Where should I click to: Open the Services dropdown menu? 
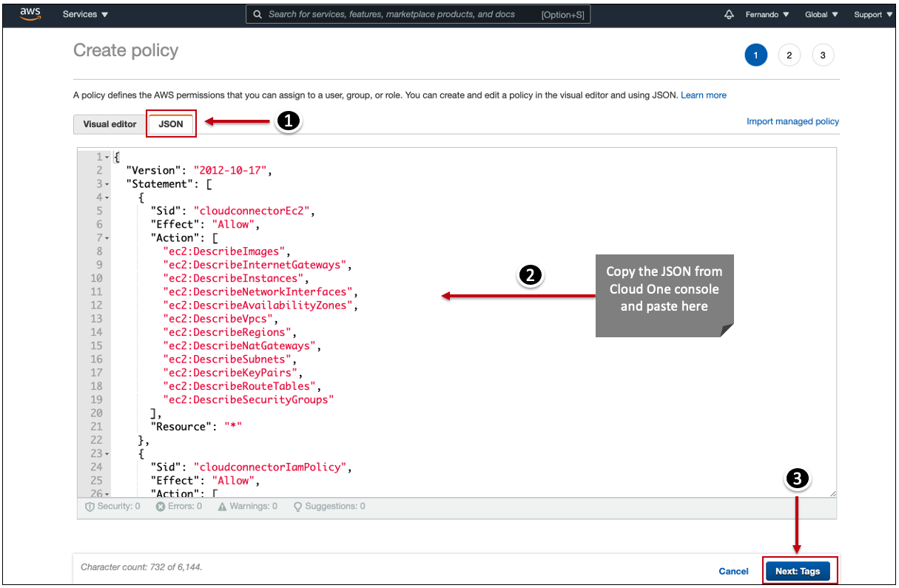coord(85,15)
